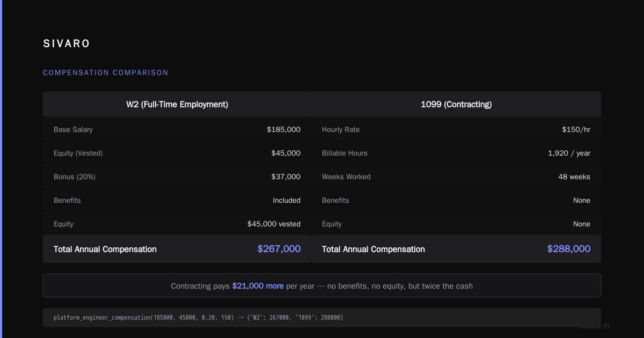This screenshot has width=644, height=338.
Task: Click the $37,000 bonus amount
Action: [x=286, y=177]
